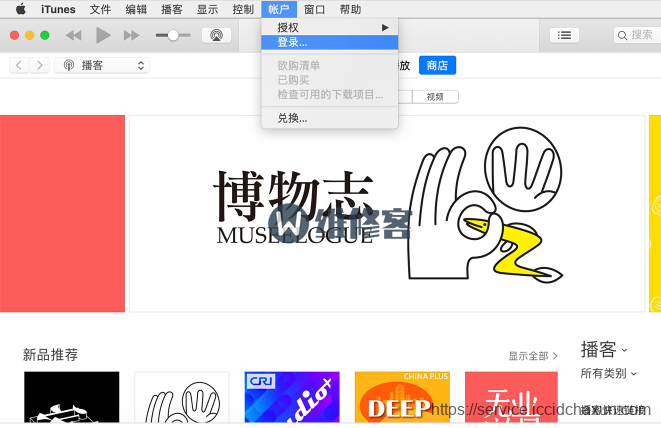Show the Up Next list button

pyautogui.click(x=564, y=35)
